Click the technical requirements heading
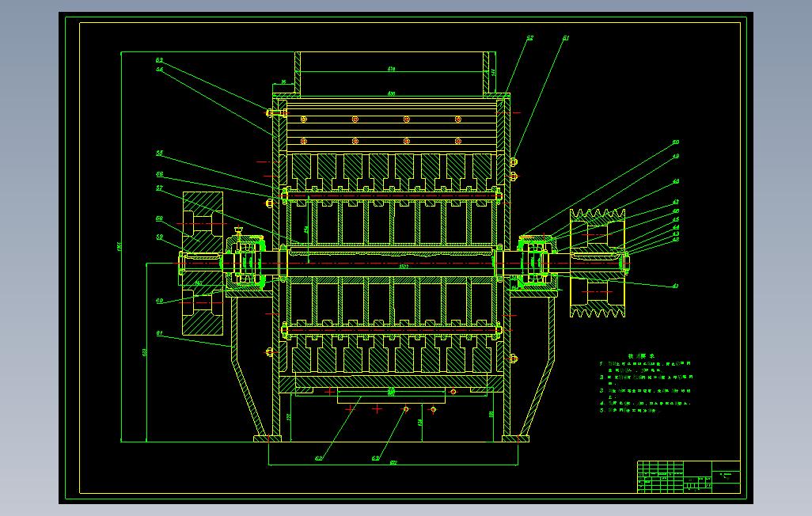Screen dimensions: 812x516 [641, 356]
